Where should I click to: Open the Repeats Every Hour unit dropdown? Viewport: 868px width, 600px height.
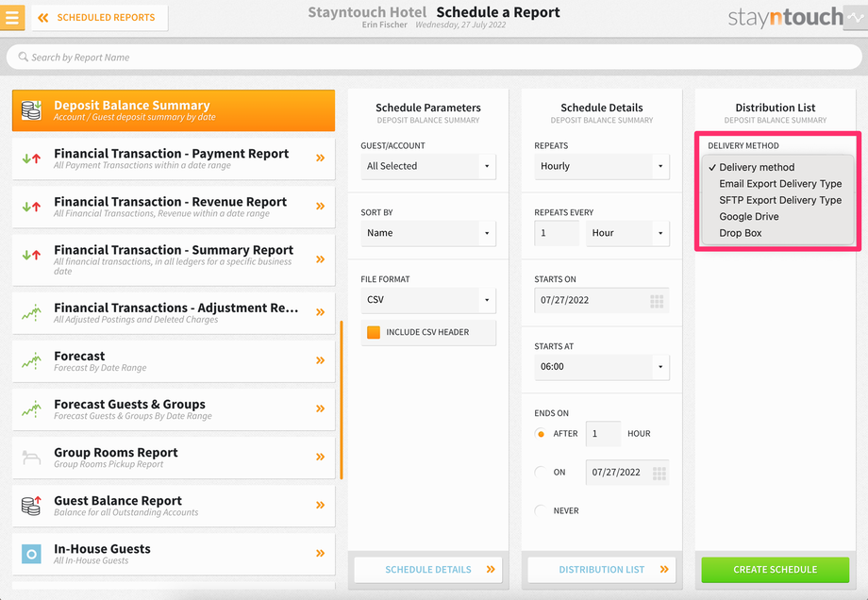[x=627, y=233]
